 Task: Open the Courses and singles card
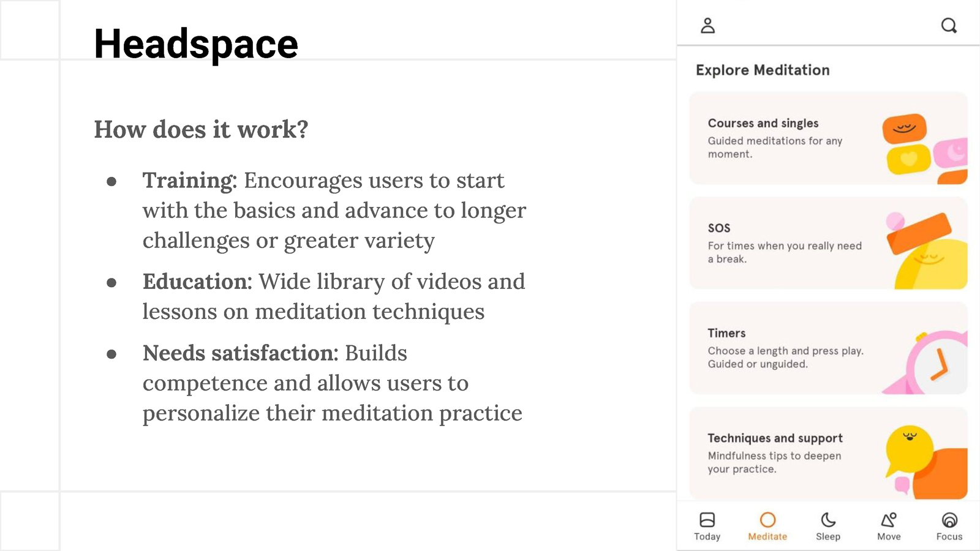tap(828, 138)
